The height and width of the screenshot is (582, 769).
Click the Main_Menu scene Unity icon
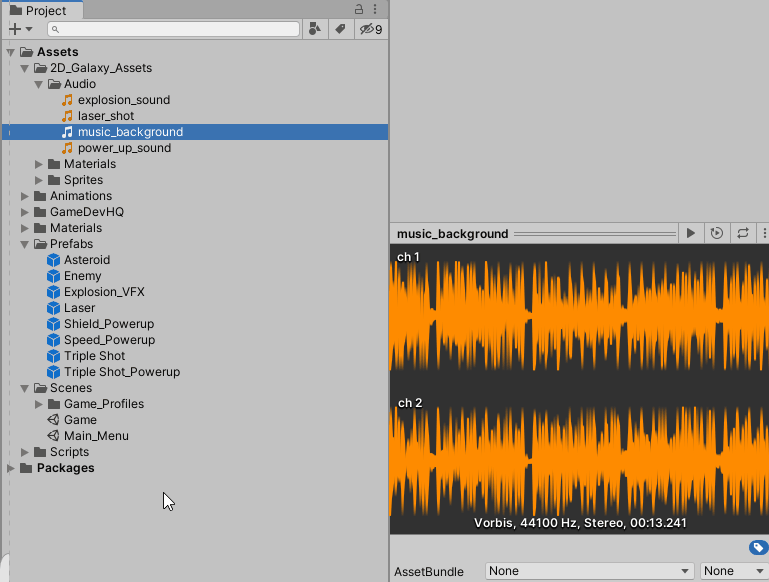(x=53, y=436)
